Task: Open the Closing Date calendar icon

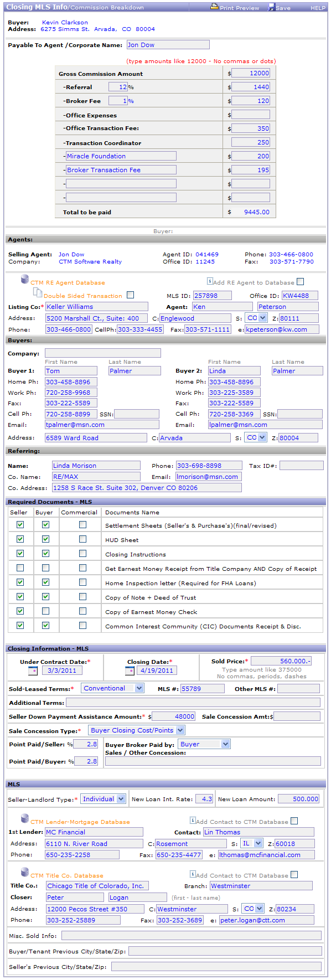Action: click(130, 670)
